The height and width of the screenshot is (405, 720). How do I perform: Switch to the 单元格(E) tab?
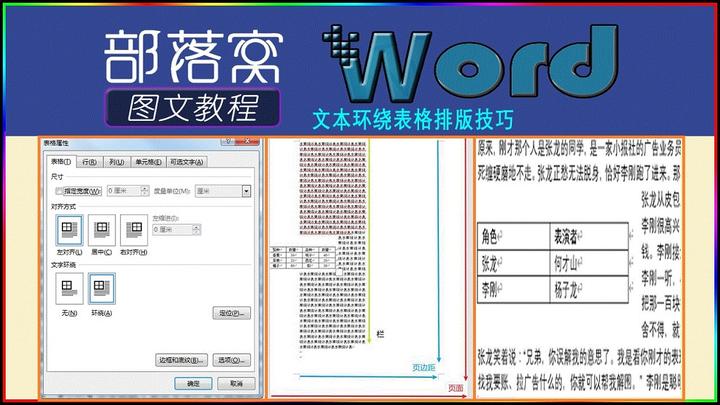click(x=148, y=162)
